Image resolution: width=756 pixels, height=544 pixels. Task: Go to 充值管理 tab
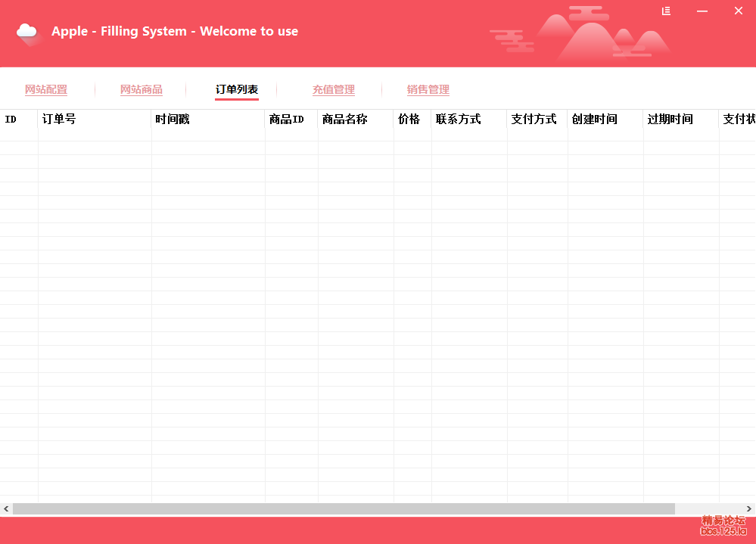coord(334,89)
